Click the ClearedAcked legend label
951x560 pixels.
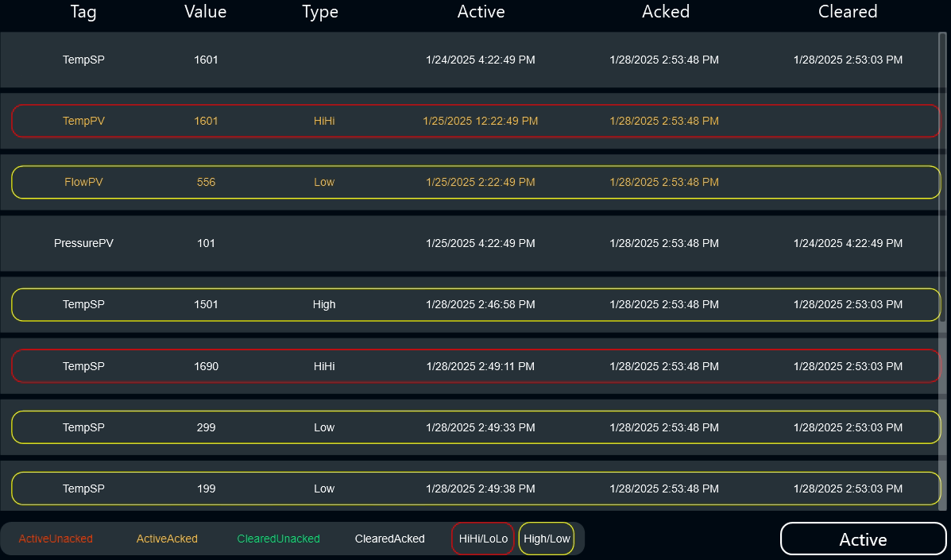pyautogui.click(x=389, y=539)
